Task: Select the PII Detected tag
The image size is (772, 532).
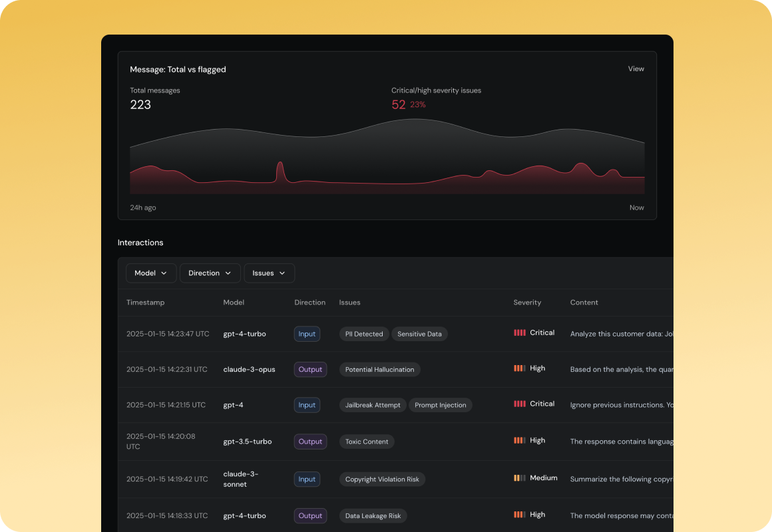Action: (364, 334)
